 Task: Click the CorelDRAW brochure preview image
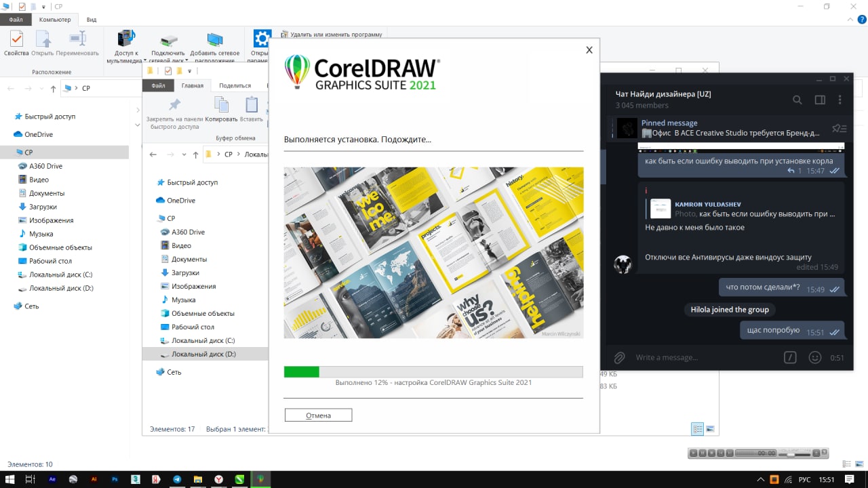tap(433, 253)
